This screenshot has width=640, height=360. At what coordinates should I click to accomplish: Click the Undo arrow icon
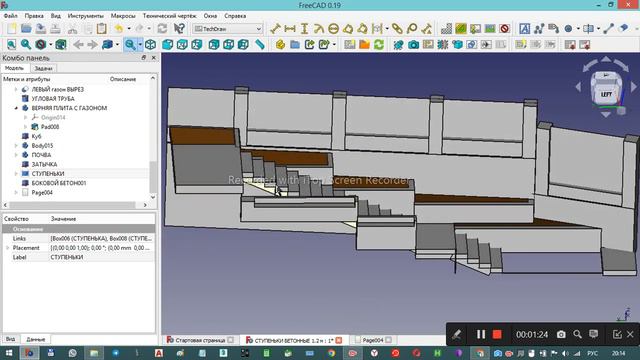click(x=118, y=29)
